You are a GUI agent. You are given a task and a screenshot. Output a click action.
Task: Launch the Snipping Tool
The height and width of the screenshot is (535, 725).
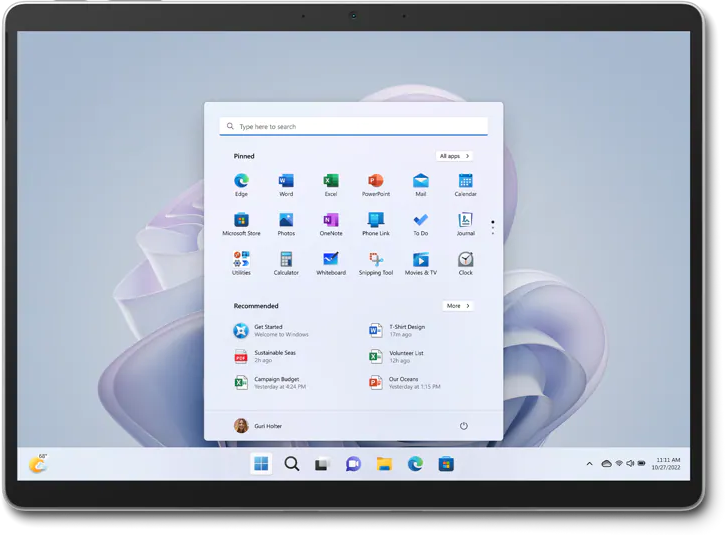[375, 263]
